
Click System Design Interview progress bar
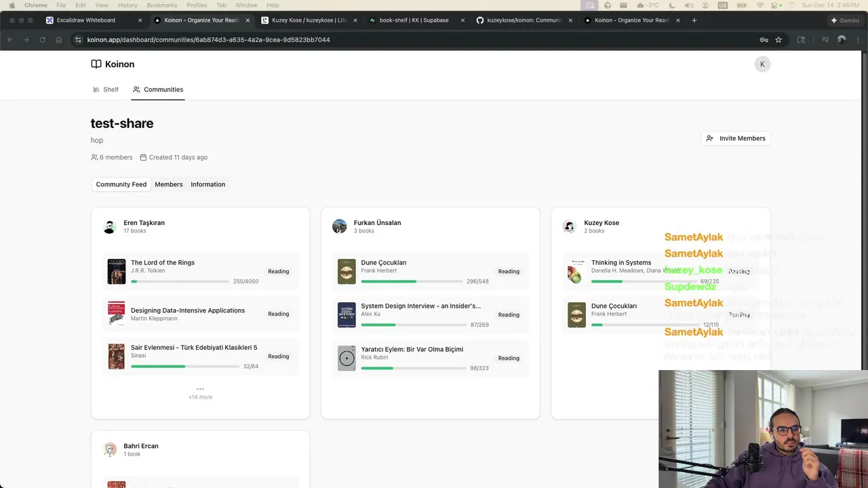tap(414, 325)
